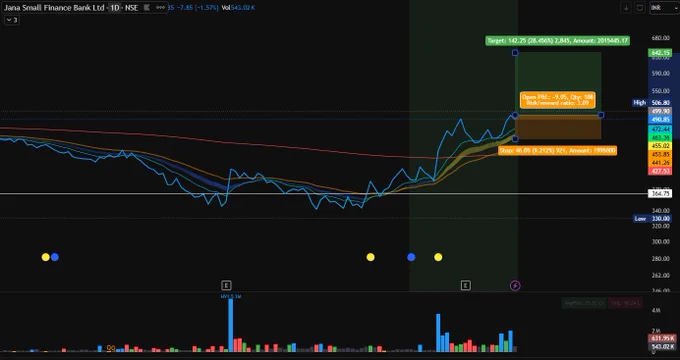Screen dimensions: 680x360
Task: Select the top-left target handle of the long position
Action: (515, 53)
